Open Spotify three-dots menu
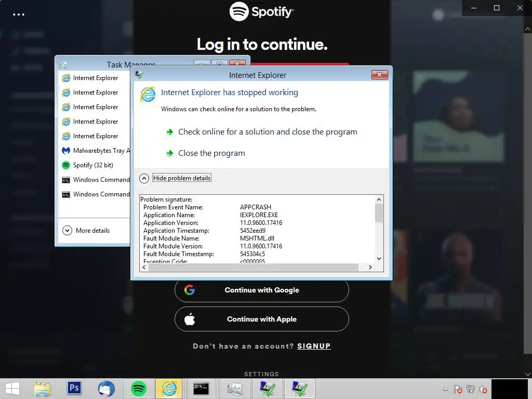Viewport: 532px width, 399px height. (x=19, y=15)
